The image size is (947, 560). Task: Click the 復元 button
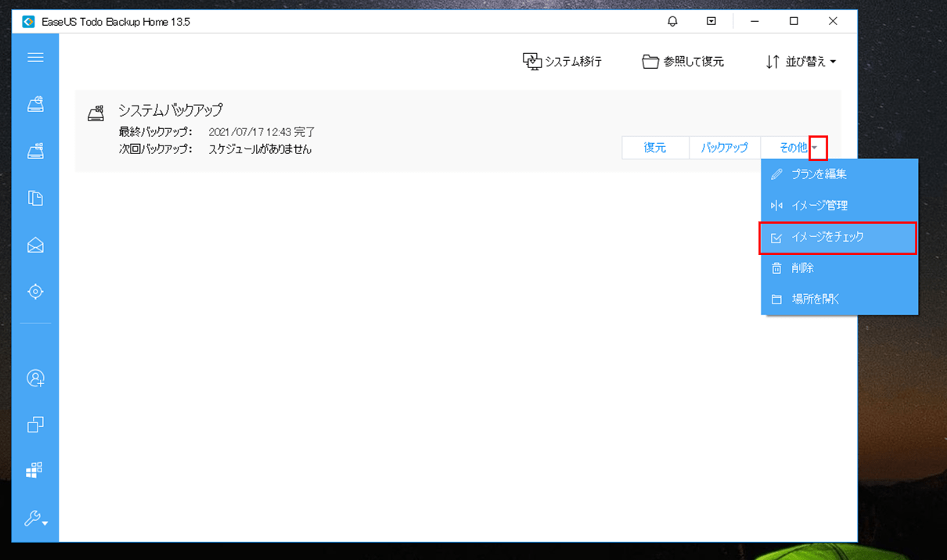coord(655,147)
